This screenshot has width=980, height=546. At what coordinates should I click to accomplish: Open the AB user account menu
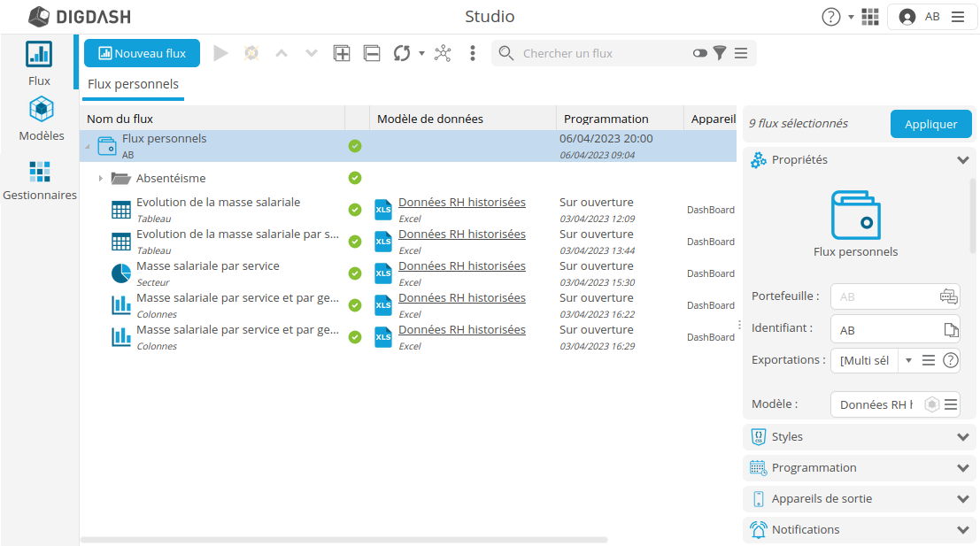tap(931, 17)
